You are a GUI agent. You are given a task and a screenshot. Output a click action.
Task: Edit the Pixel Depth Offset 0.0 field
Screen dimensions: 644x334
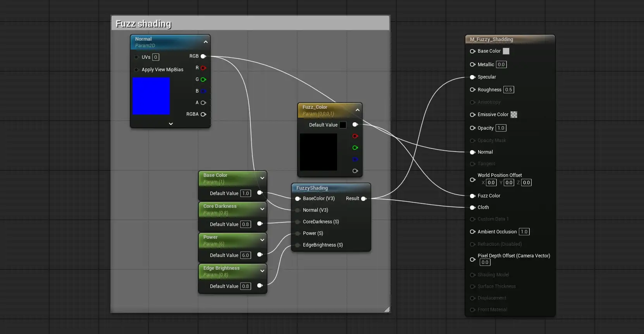[x=485, y=262]
